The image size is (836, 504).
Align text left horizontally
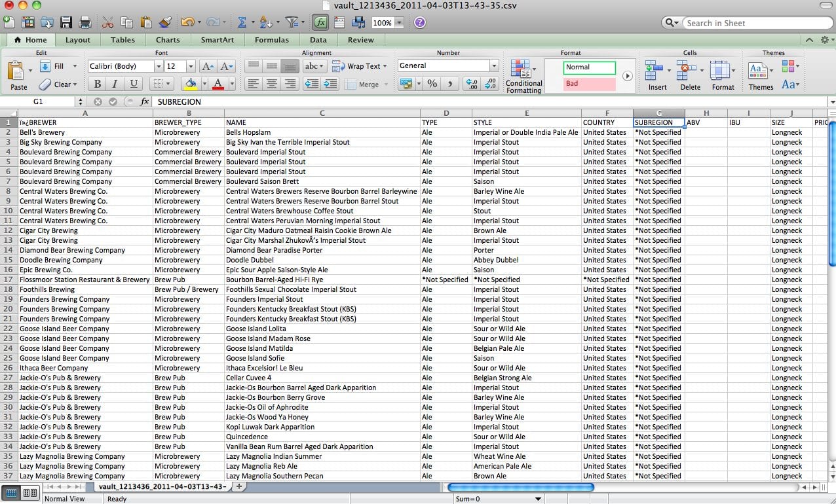(253, 84)
